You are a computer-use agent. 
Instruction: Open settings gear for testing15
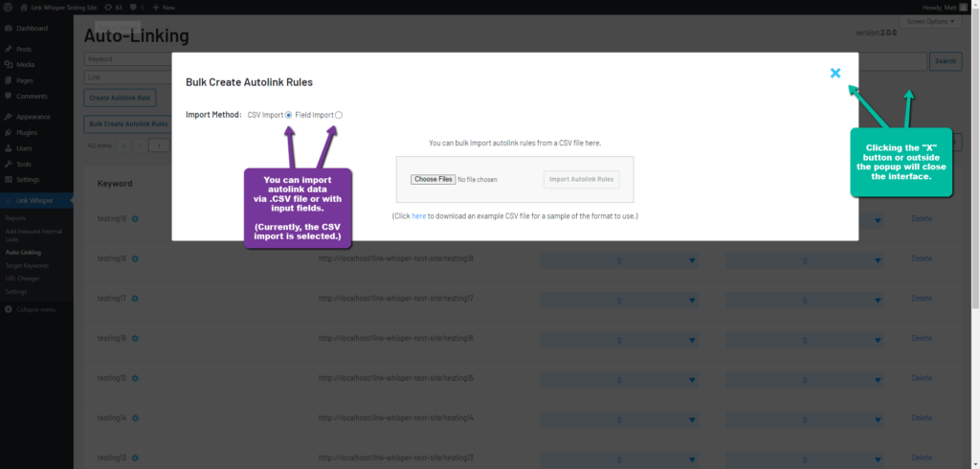pos(135,378)
